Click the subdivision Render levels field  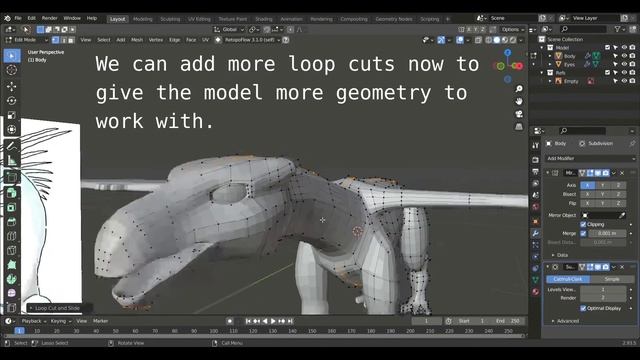603,298
